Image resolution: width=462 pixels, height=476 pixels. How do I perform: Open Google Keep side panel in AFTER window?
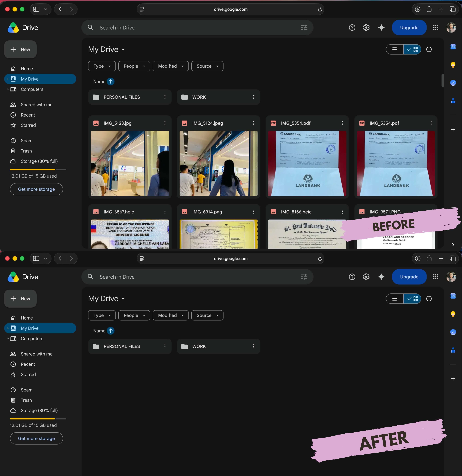453,314
